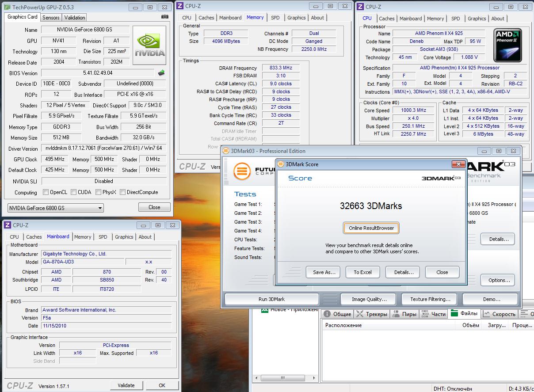Click Close in 3DMark Score dialog
Screen dimensions: 534x392
pos(442,272)
